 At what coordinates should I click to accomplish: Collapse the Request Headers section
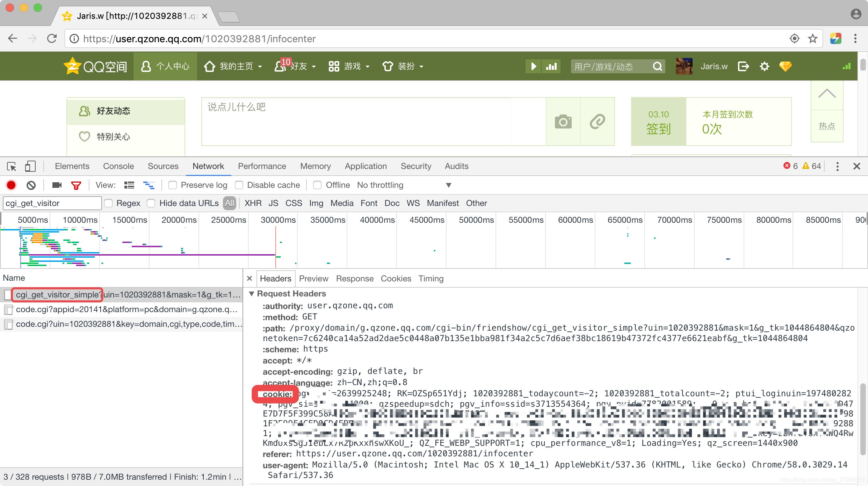[252, 294]
